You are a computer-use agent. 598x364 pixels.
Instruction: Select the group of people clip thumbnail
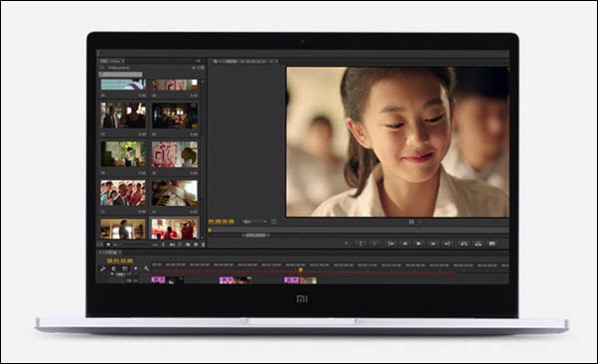(123, 193)
